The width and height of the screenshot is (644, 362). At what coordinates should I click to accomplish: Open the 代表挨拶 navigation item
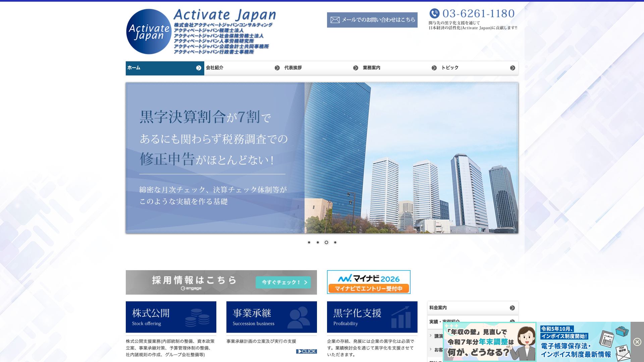[293, 68]
